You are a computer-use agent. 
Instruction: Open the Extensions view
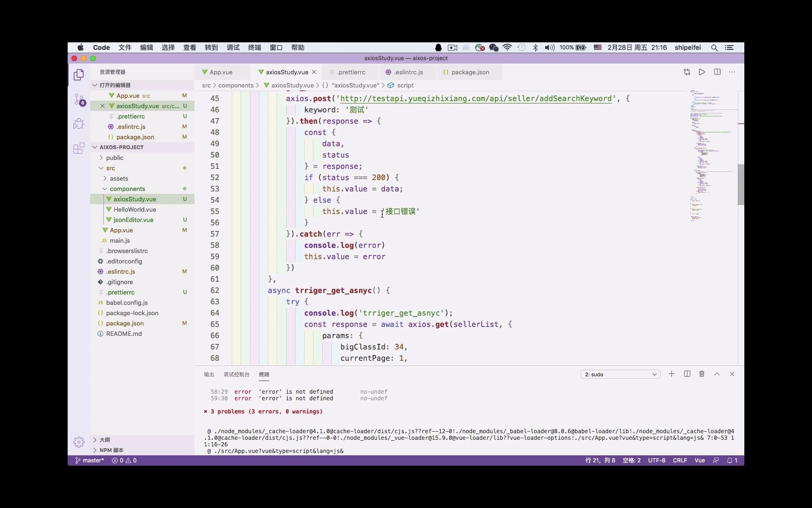pyautogui.click(x=79, y=148)
